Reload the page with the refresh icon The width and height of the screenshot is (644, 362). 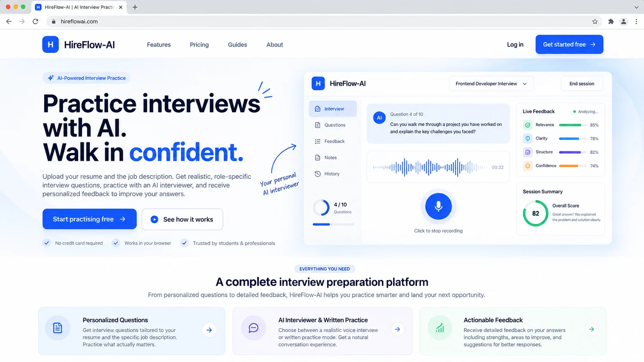[35, 21]
